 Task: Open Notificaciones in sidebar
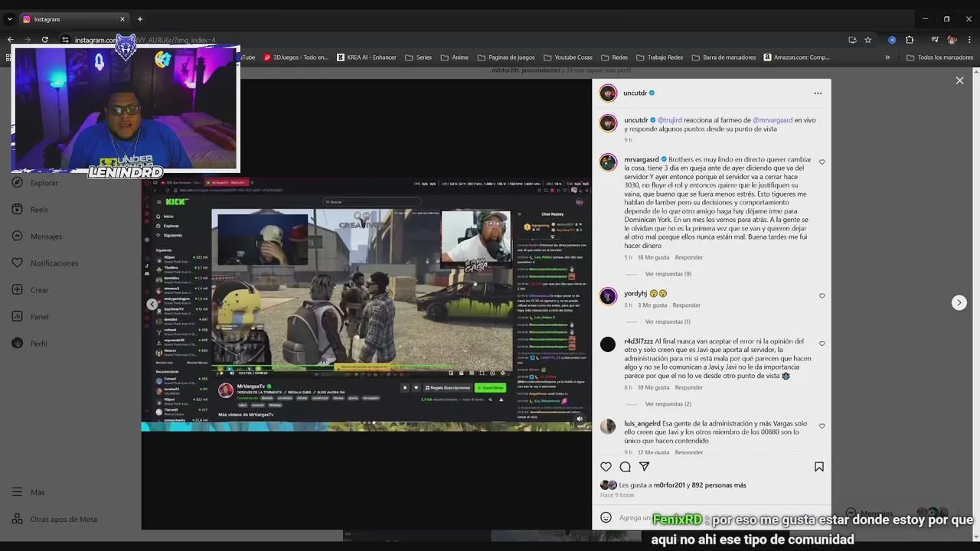(x=44, y=263)
